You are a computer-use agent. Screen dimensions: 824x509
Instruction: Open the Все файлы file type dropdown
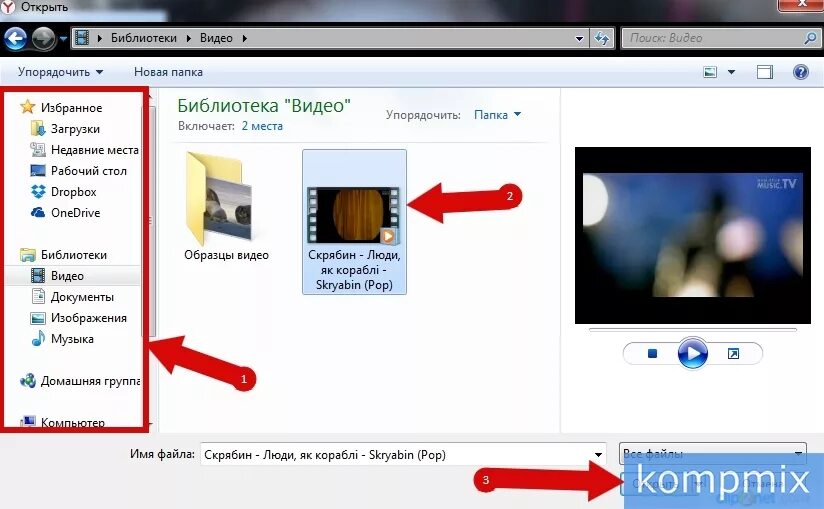[713, 453]
